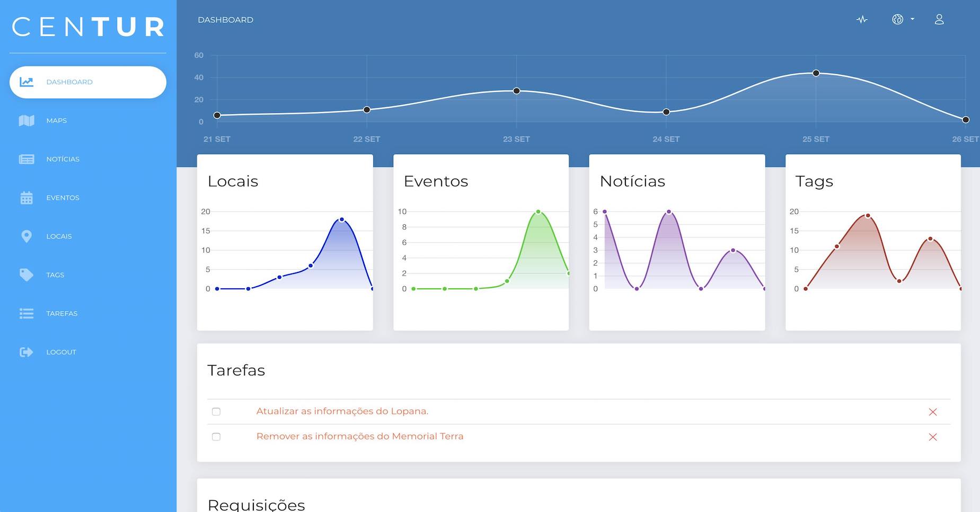
Task: Click the CENTUR logo
Action: click(x=88, y=27)
